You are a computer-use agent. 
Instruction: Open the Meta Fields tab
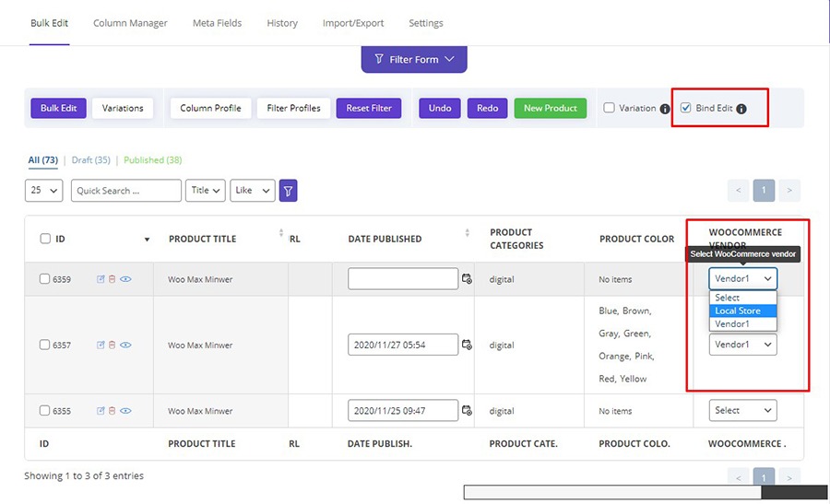(x=217, y=23)
